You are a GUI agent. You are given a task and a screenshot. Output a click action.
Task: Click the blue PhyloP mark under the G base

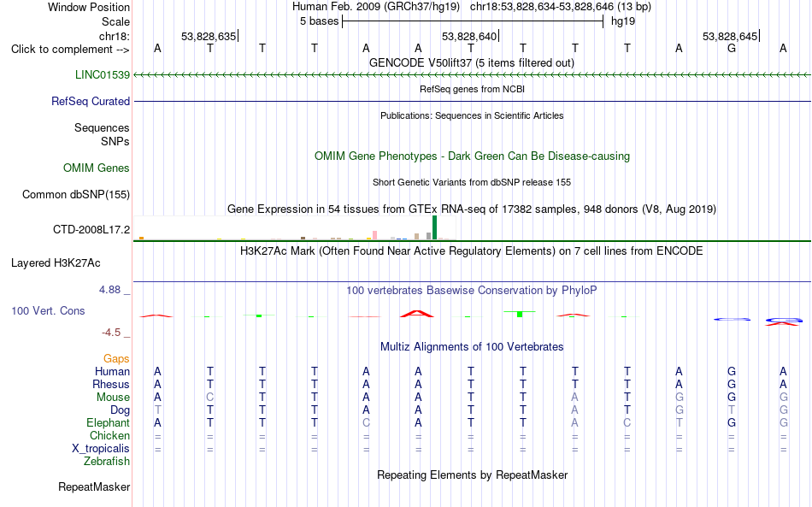click(x=731, y=319)
